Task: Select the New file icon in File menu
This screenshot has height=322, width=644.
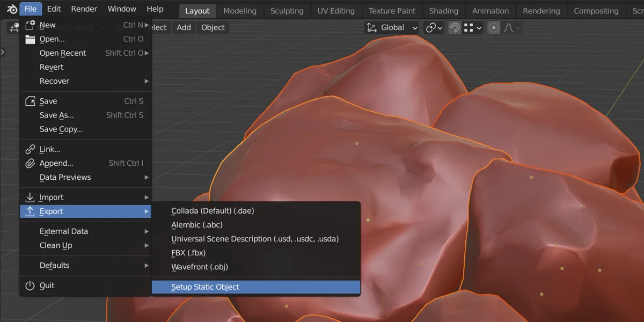Action: point(31,24)
